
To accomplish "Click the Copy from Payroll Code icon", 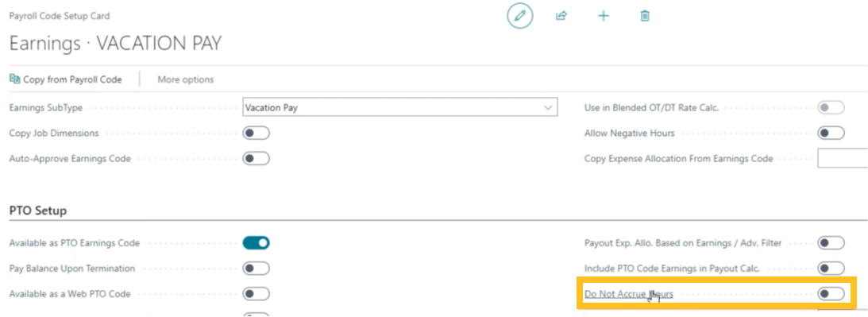I will click(x=15, y=79).
